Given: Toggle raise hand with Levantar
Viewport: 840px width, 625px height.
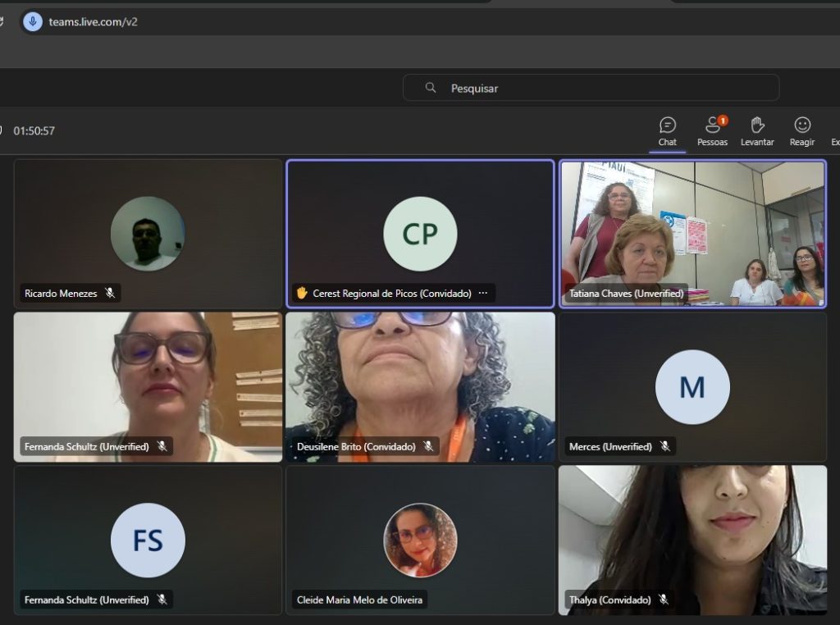Looking at the screenshot, I should (x=757, y=131).
